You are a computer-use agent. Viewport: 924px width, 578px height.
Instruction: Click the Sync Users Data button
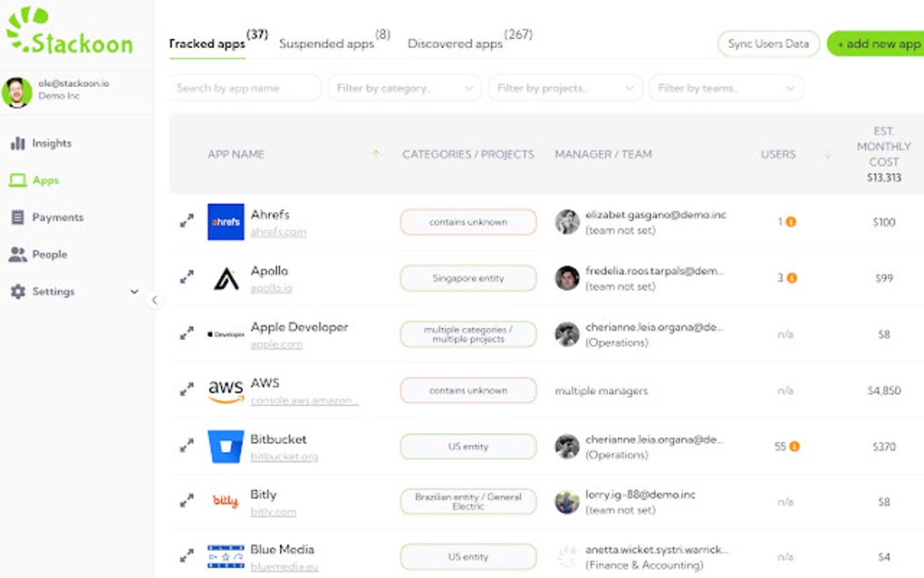point(768,43)
